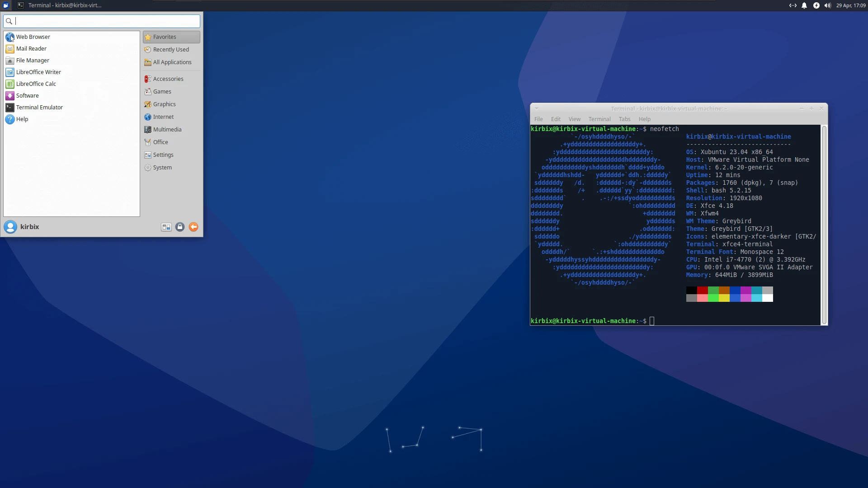Open the File Manager

(x=33, y=60)
